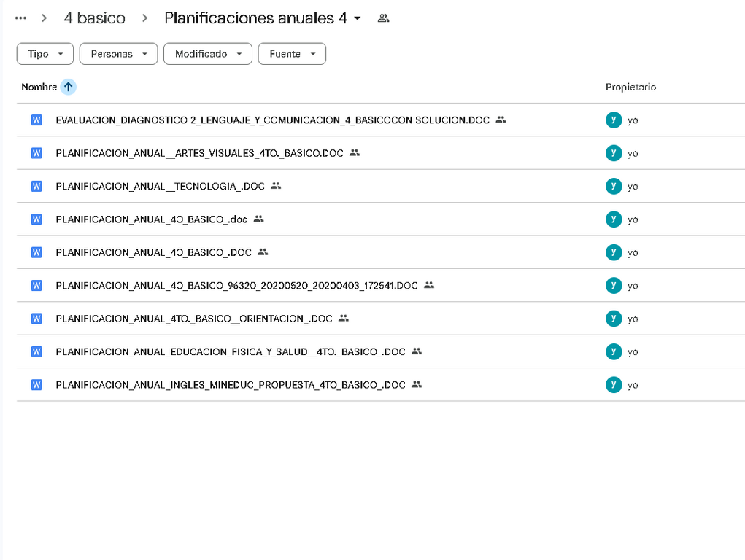Click Word icon of EDUCACION_FISICA_Y_SALUD file

[36, 351]
